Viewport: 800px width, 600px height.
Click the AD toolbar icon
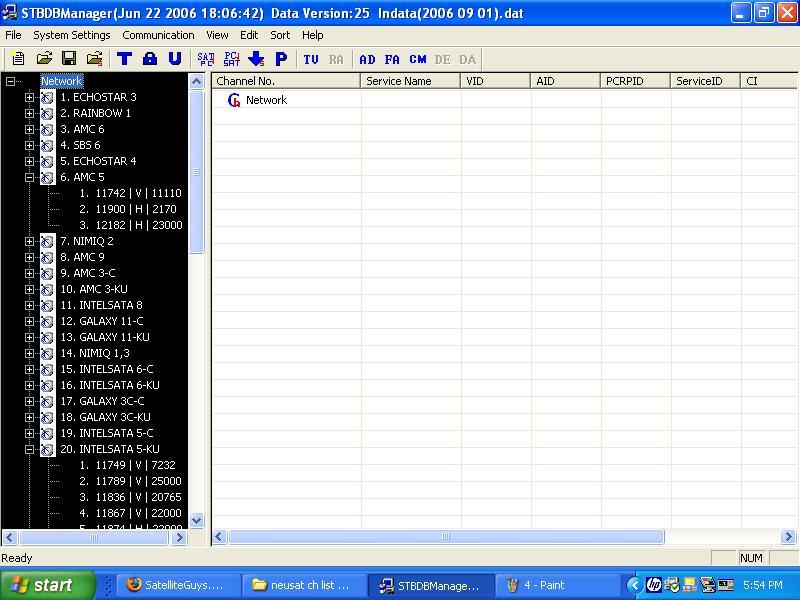(x=367, y=60)
